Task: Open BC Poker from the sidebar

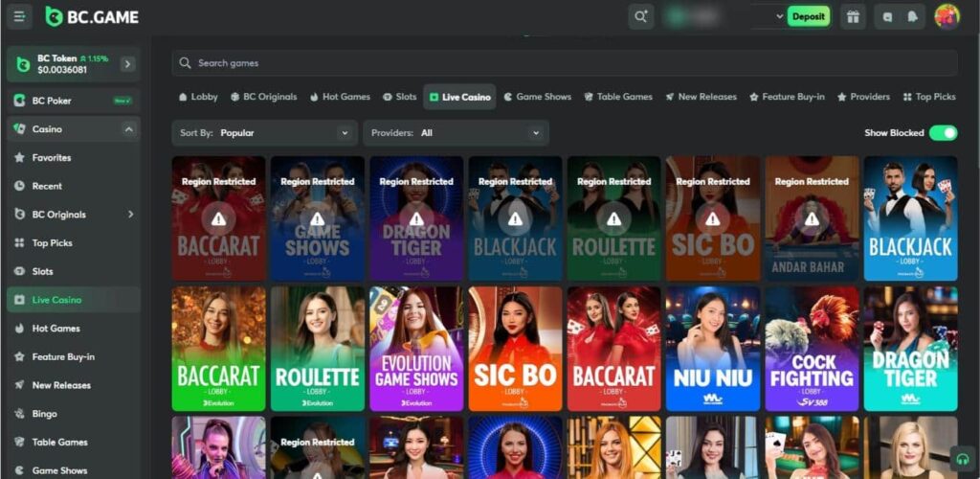Action: coord(52,101)
